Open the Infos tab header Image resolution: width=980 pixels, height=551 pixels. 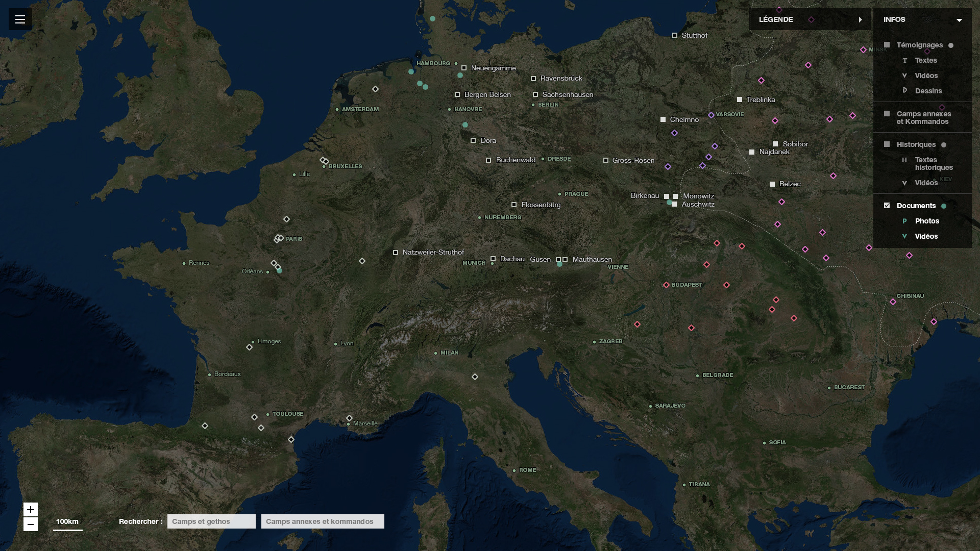(x=922, y=19)
